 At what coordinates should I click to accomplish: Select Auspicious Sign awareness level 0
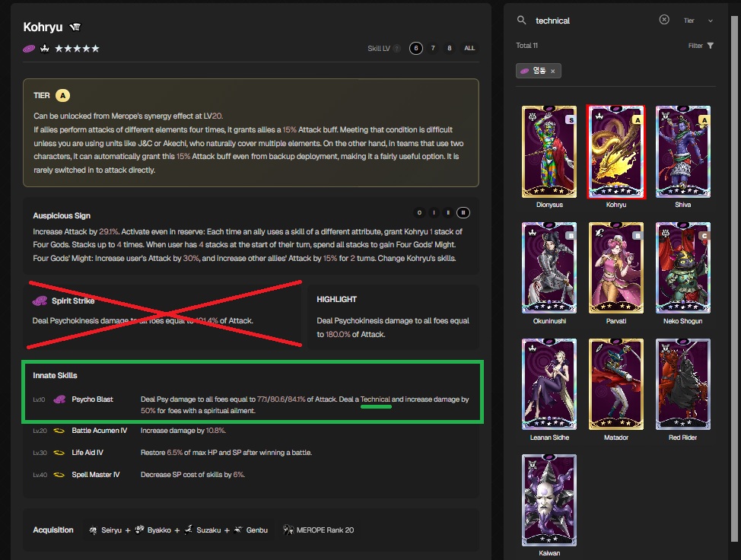419,212
